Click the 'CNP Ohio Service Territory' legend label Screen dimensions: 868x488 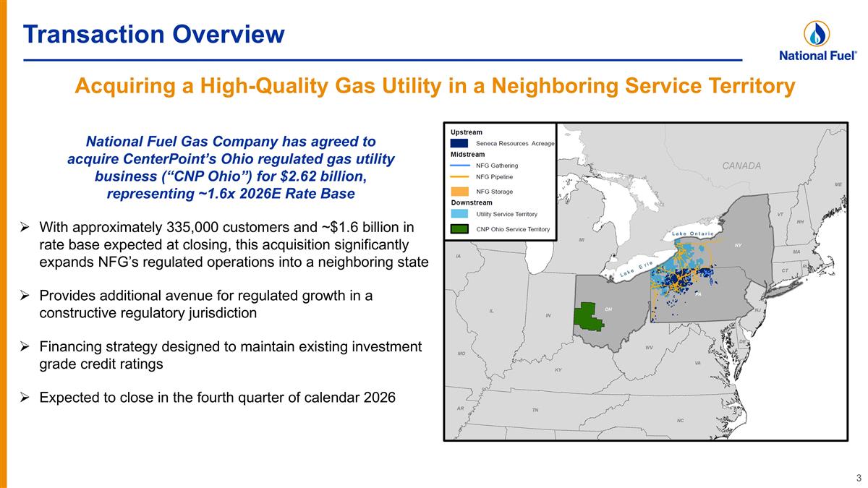pyautogui.click(x=513, y=229)
